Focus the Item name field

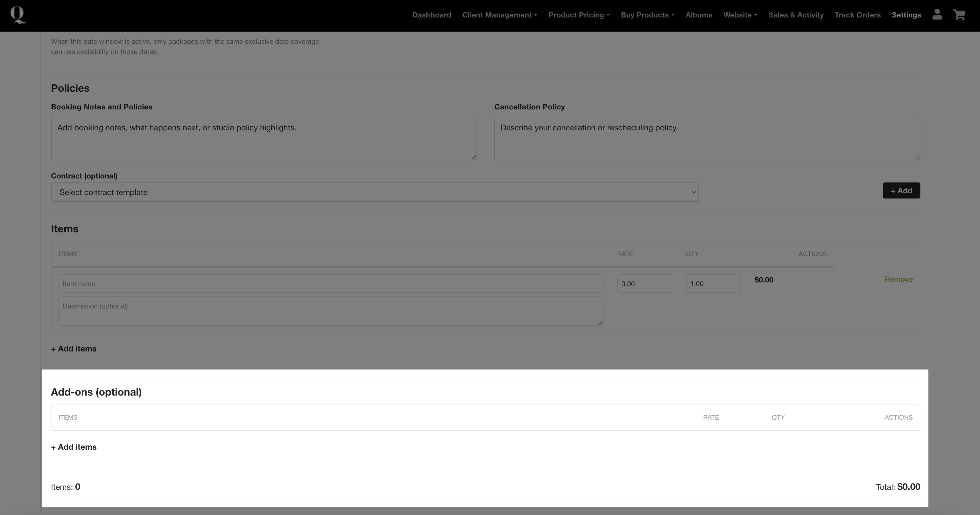click(x=330, y=284)
